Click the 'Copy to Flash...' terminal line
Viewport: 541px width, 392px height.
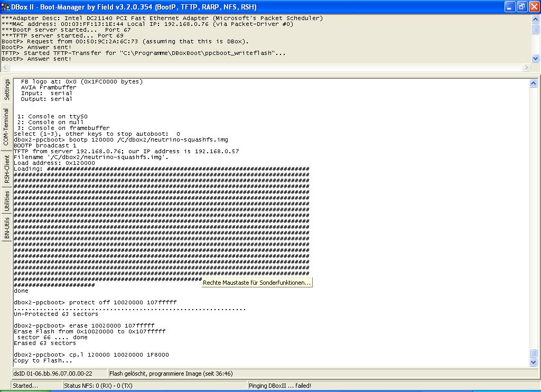[43, 360]
